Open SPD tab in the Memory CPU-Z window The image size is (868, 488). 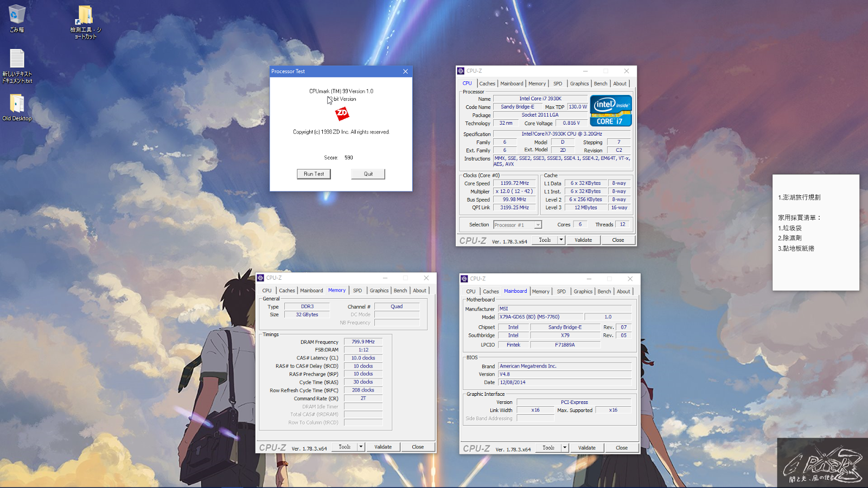(358, 291)
